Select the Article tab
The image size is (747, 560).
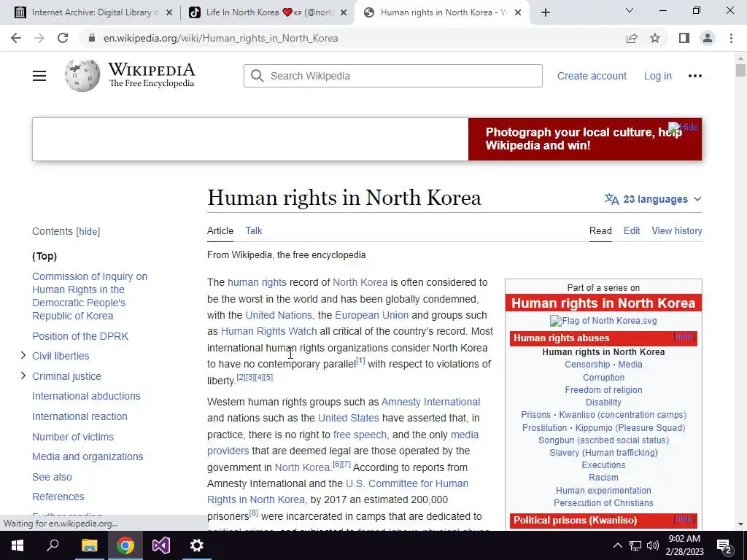click(x=220, y=230)
